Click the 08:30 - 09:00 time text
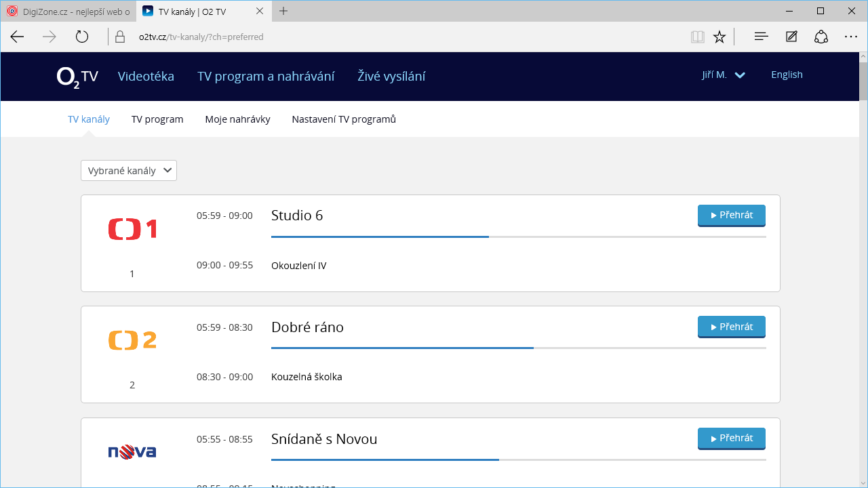Viewport: 868px width, 488px height. (x=224, y=377)
